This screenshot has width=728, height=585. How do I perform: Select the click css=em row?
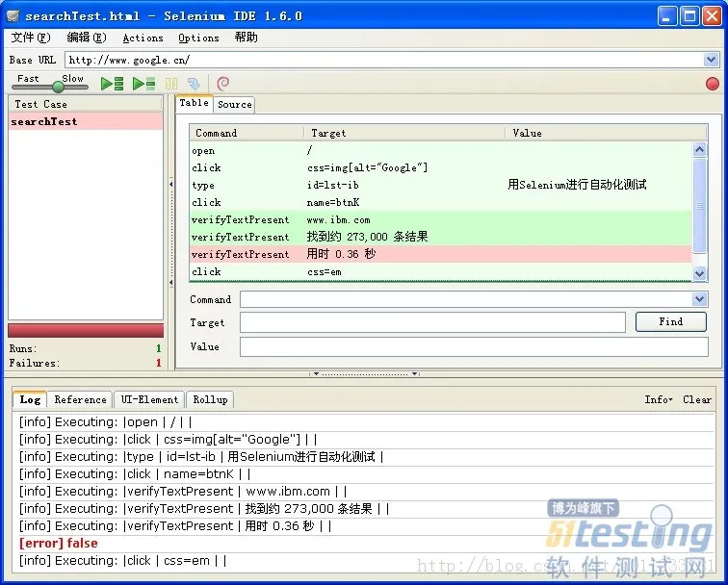(x=441, y=271)
